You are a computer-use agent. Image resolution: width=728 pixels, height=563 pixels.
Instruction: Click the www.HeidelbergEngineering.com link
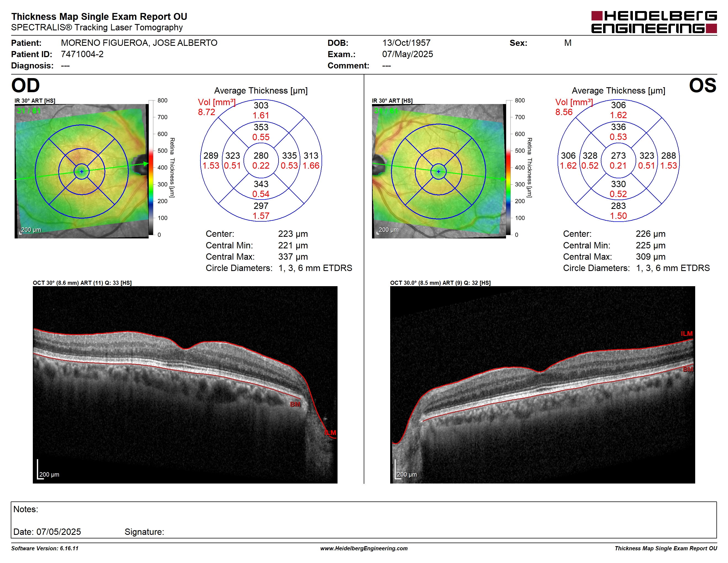(364, 548)
